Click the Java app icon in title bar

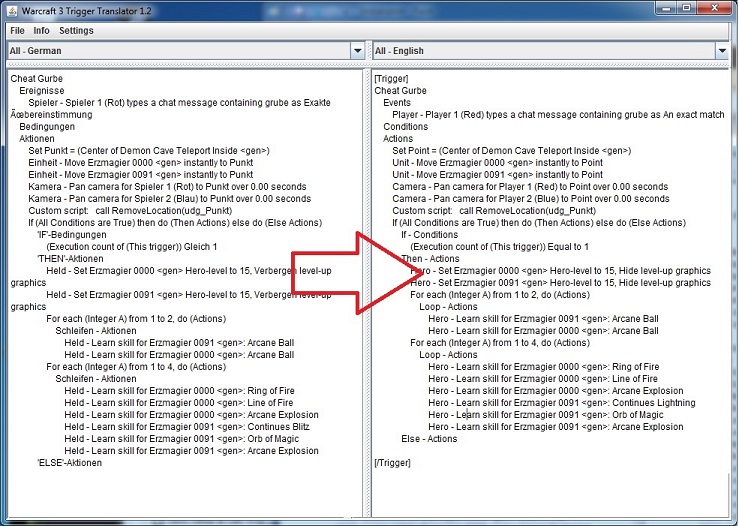pyautogui.click(x=12, y=11)
